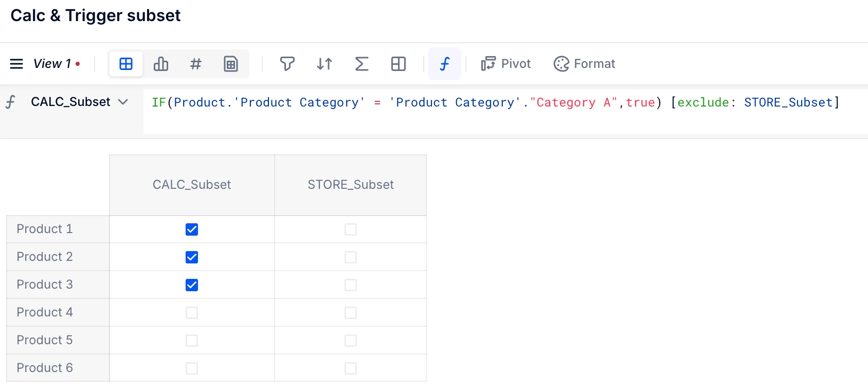Viewport: 868px width, 390px height.
Task: Open the filter funnel tool
Action: [x=287, y=64]
